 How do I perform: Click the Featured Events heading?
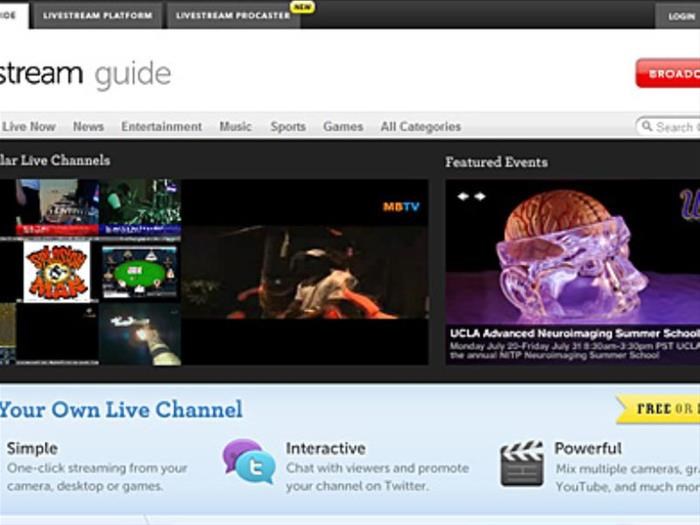(496, 162)
